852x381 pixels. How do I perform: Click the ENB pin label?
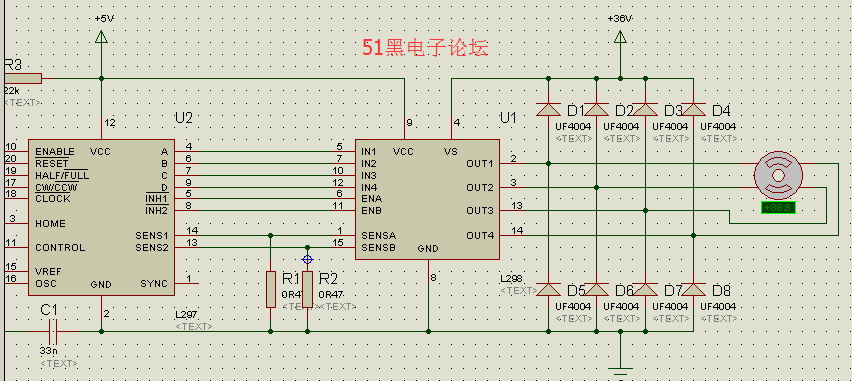[x=371, y=211]
